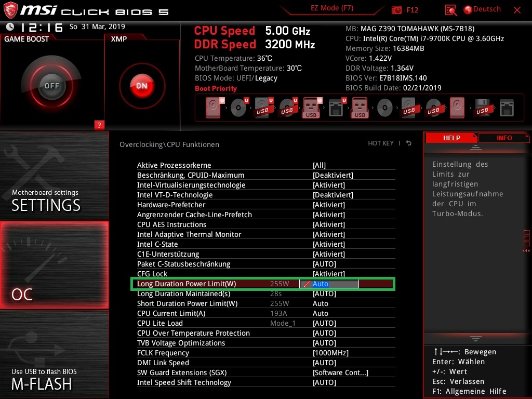532x399 pixels.
Task: Open Paket C-Statusbeschränkung option
Action: tap(266, 263)
